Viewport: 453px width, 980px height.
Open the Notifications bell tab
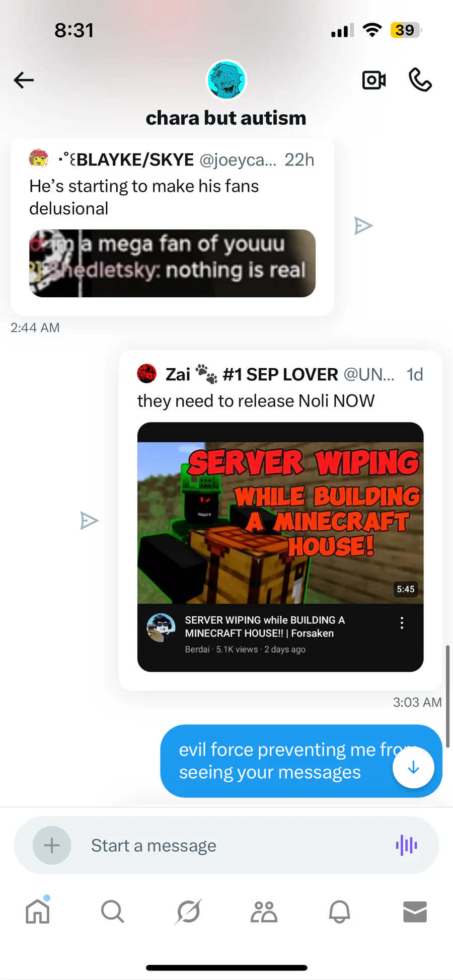coord(339,911)
